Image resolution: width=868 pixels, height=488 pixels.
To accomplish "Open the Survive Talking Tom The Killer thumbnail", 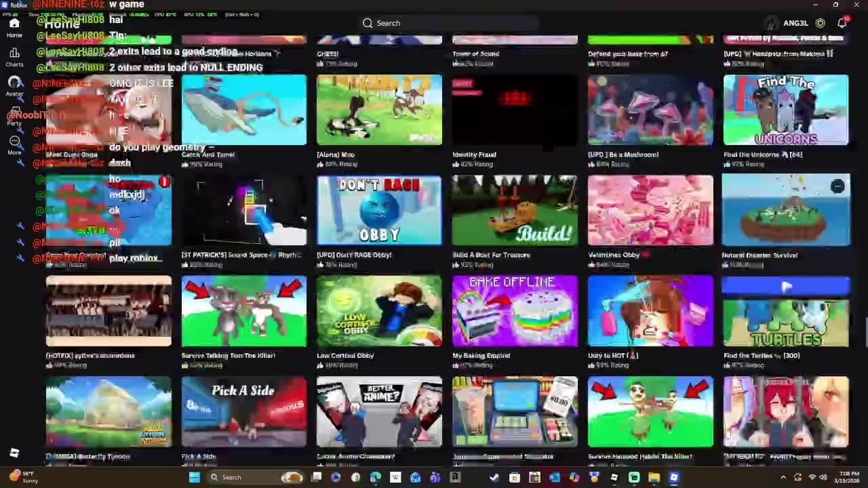I will 244,311.
